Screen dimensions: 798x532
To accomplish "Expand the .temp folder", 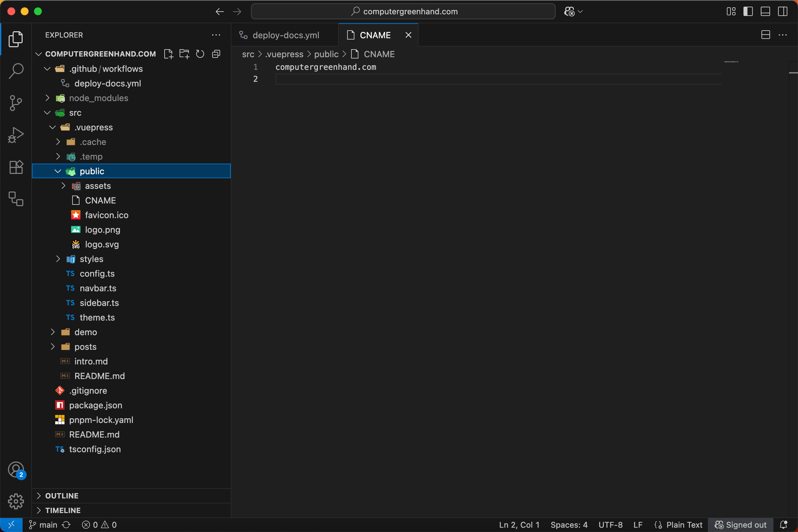I will tap(58, 156).
